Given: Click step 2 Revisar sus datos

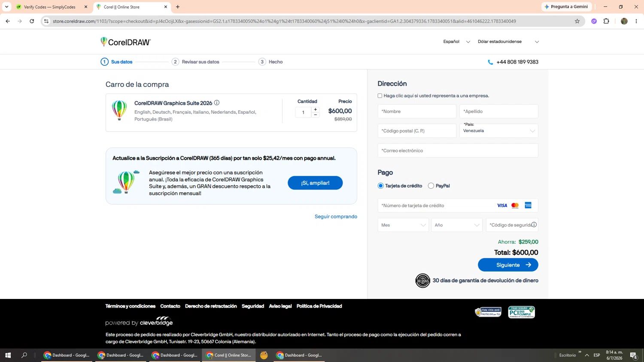Looking at the screenshot, I should pyautogui.click(x=195, y=62).
